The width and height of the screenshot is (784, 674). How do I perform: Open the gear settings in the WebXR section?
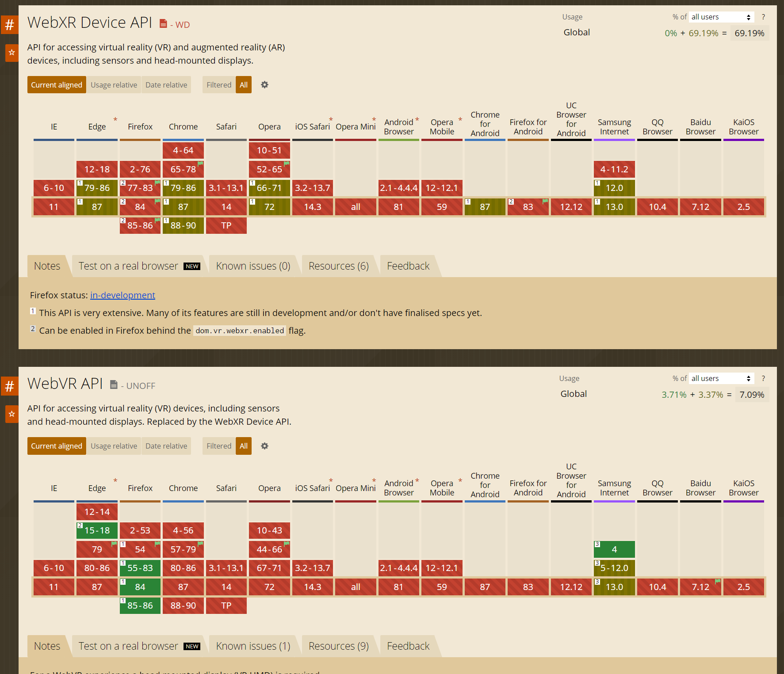(x=264, y=85)
